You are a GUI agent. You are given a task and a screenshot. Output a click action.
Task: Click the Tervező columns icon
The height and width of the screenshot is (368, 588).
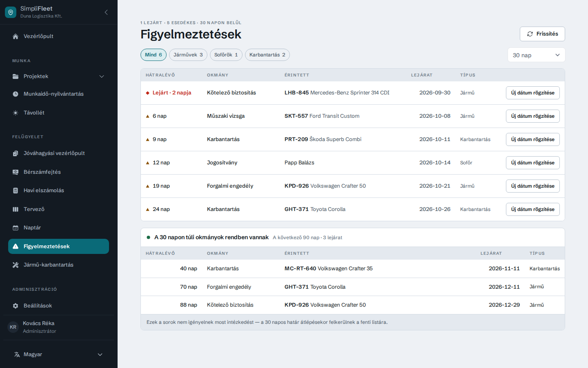click(16, 209)
